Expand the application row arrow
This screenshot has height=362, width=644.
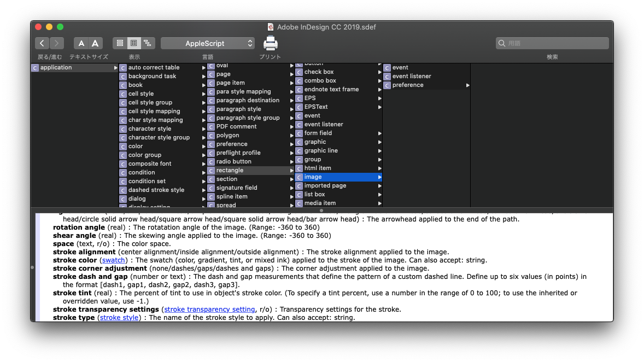click(x=115, y=68)
